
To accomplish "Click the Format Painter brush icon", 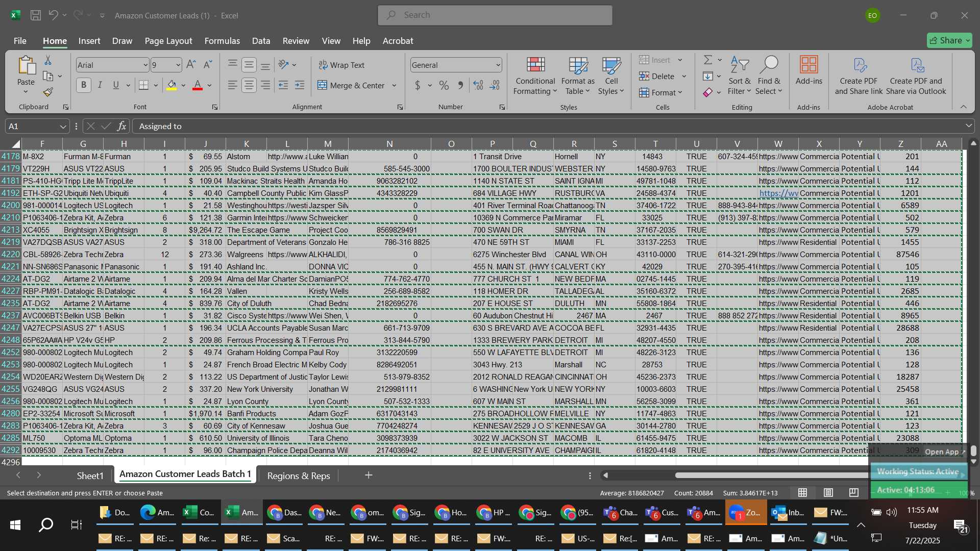I will point(48,92).
